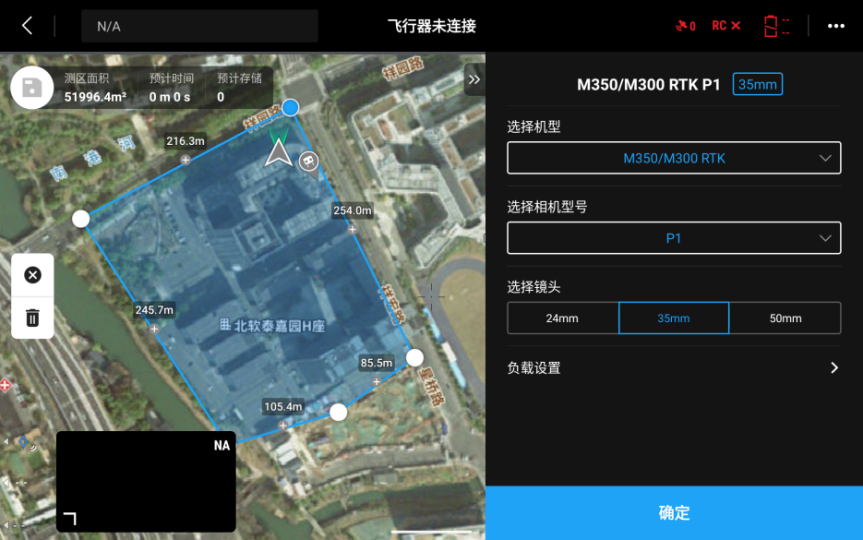Tap the blue diamond map icon at lower left
The height and width of the screenshot is (540, 863).
pyautogui.click(x=24, y=441)
